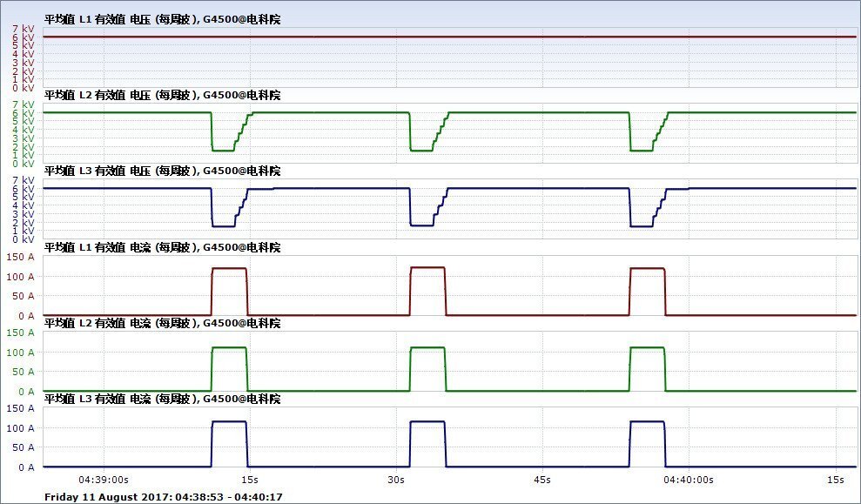Screen dimensions: 861x504
Task: Click the L2 current chart title
Action: 163,323
